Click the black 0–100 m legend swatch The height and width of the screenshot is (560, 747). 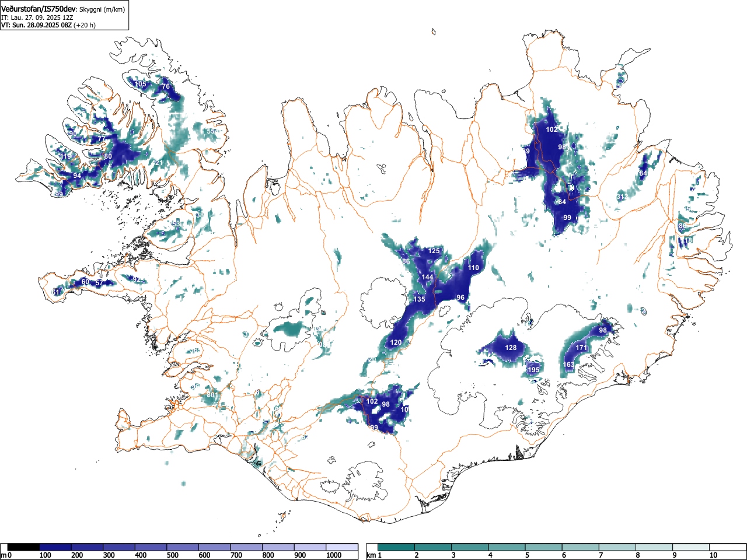(x=23, y=547)
